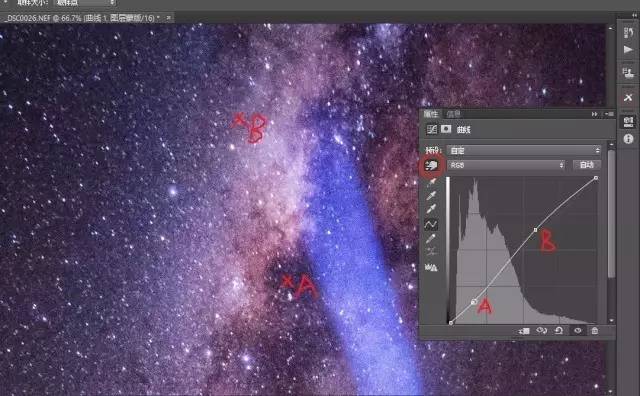
Task: View previous state of the adjustment
Action: click(542, 331)
